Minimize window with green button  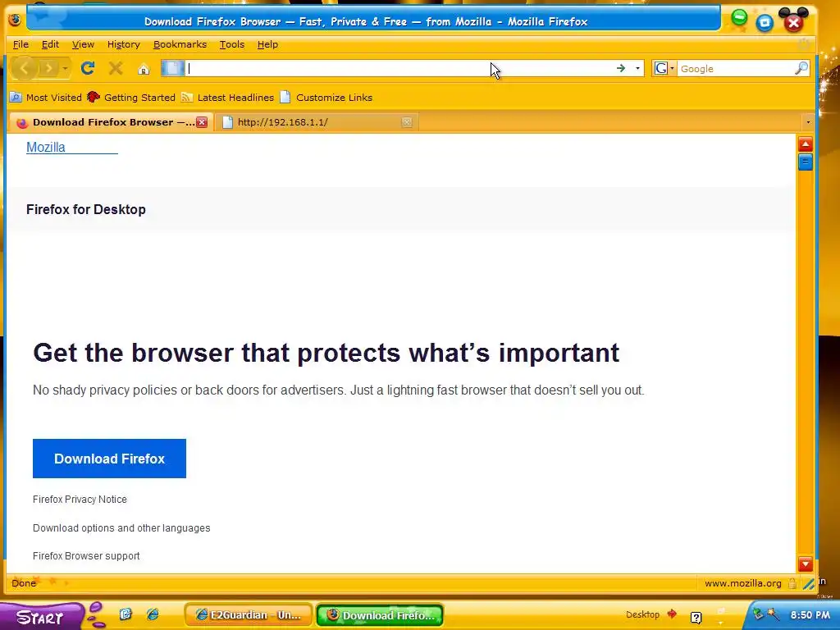pyautogui.click(x=739, y=18)
